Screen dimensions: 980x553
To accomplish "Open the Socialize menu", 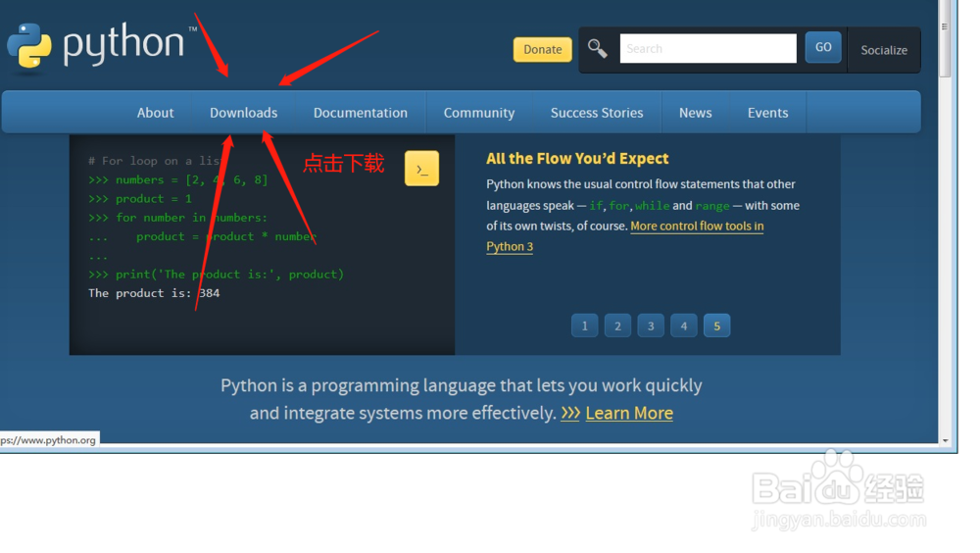I will [884, 50].
